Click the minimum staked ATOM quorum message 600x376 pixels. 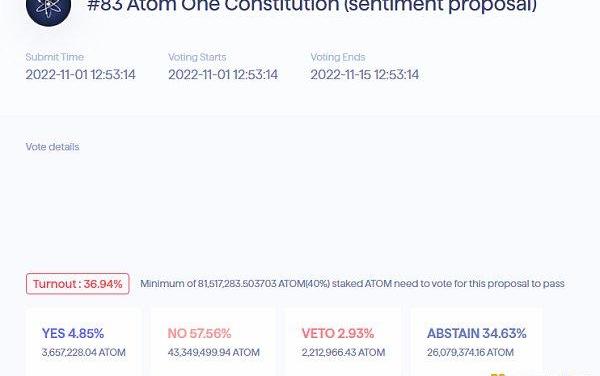tap(352, 284)
